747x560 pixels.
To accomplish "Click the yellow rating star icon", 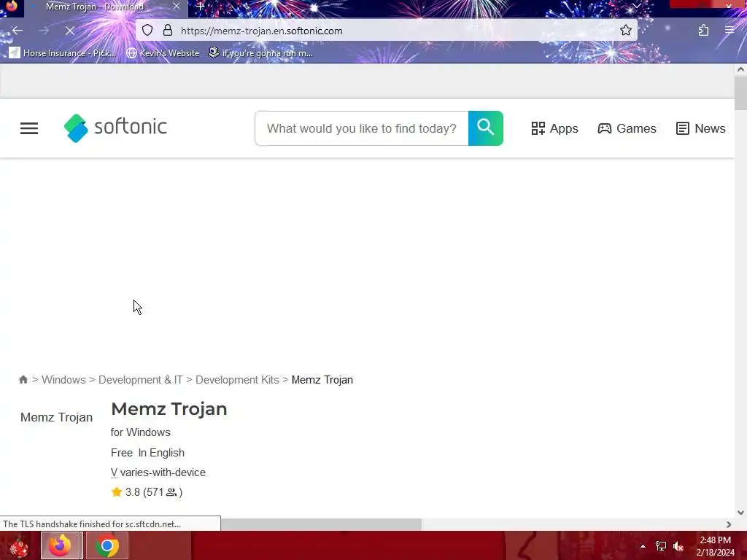I will (117, 492).
